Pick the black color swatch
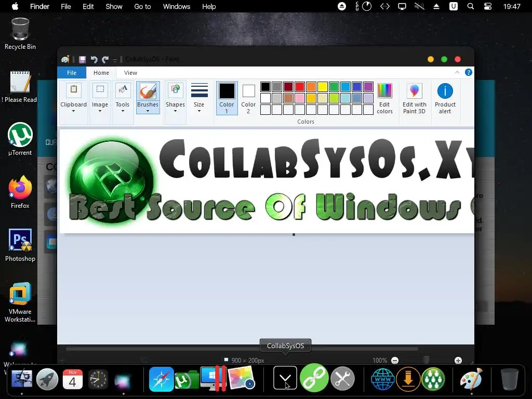This screenshot has height=399, width=532. 265,87
